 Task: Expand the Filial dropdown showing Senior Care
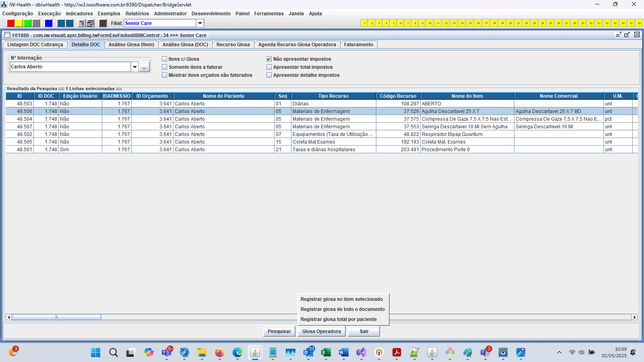(200, 23)
